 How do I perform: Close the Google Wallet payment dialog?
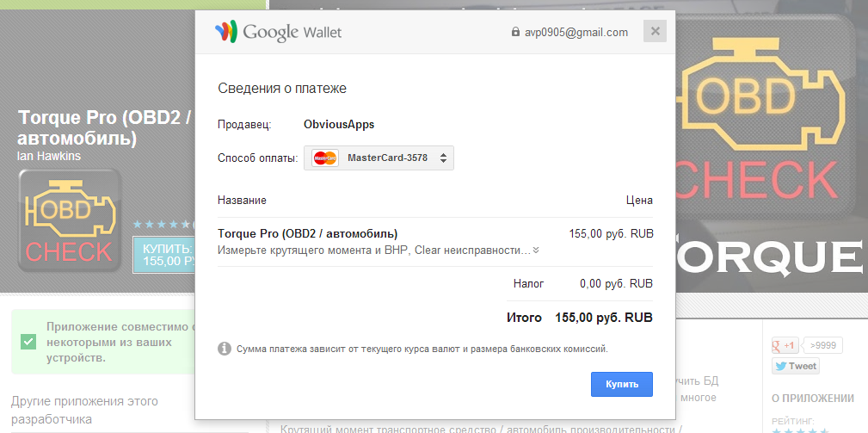pyautogui.click(x=656, y=32)
